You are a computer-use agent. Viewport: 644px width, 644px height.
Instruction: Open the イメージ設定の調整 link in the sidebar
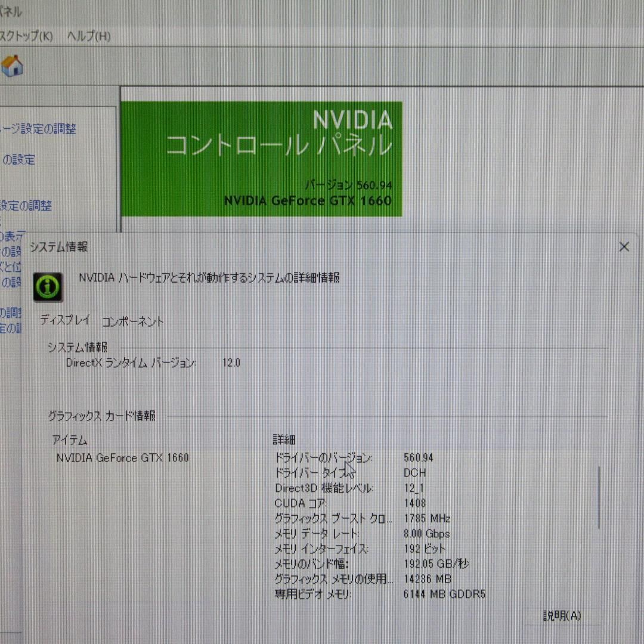(39, 129)
